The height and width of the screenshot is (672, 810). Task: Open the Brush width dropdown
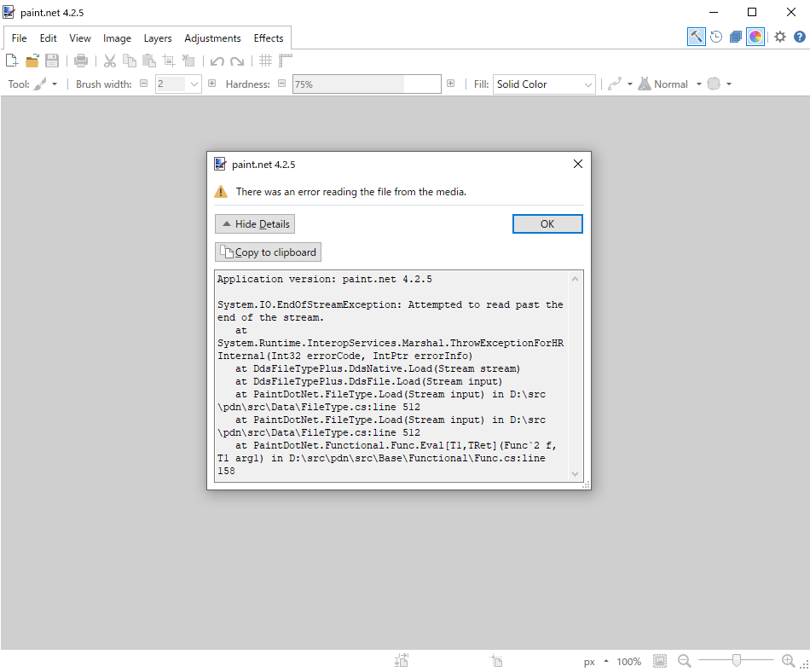[194, 84]
